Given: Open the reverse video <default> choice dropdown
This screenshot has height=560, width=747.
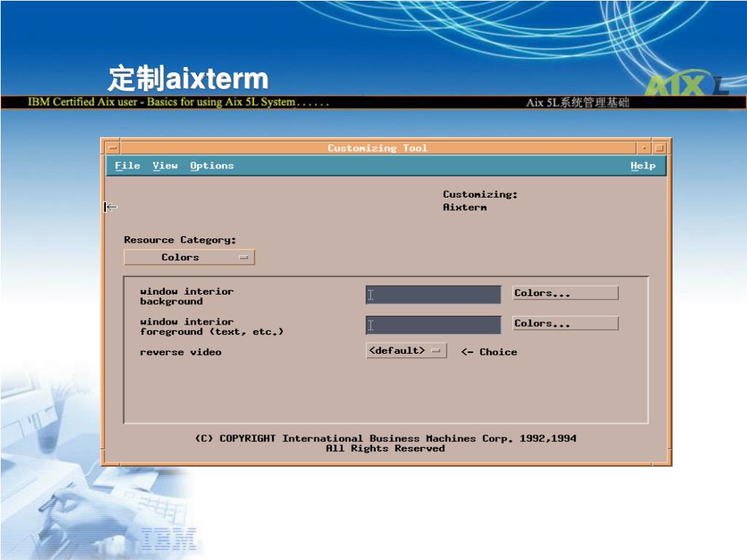Looking at the screenshot, I should tap(406, 351).
